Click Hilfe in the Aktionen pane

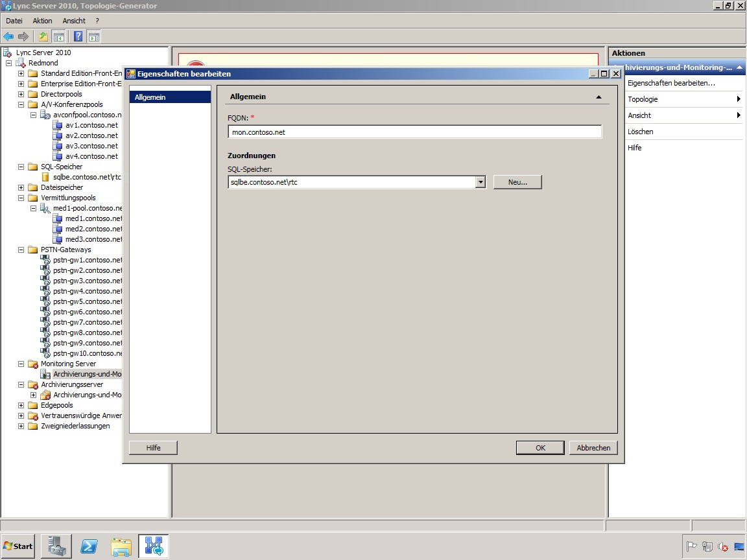click(635, 148)
